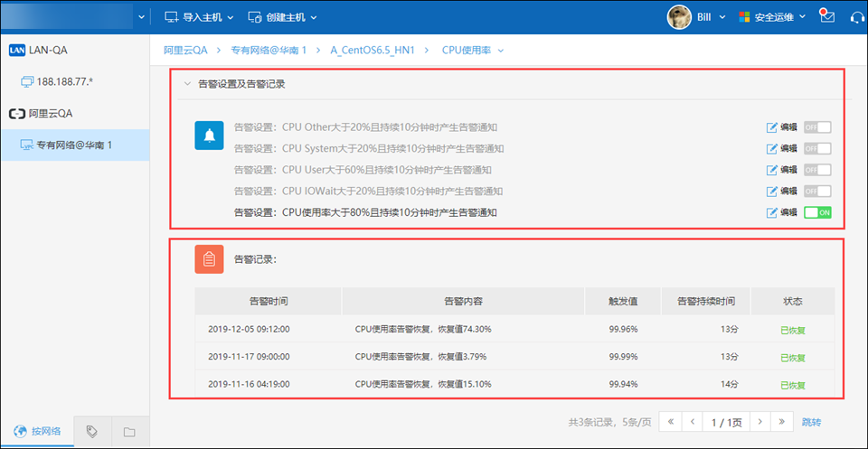
Task: Open the mail notifications icon
Action: click(x=826, y=16)
